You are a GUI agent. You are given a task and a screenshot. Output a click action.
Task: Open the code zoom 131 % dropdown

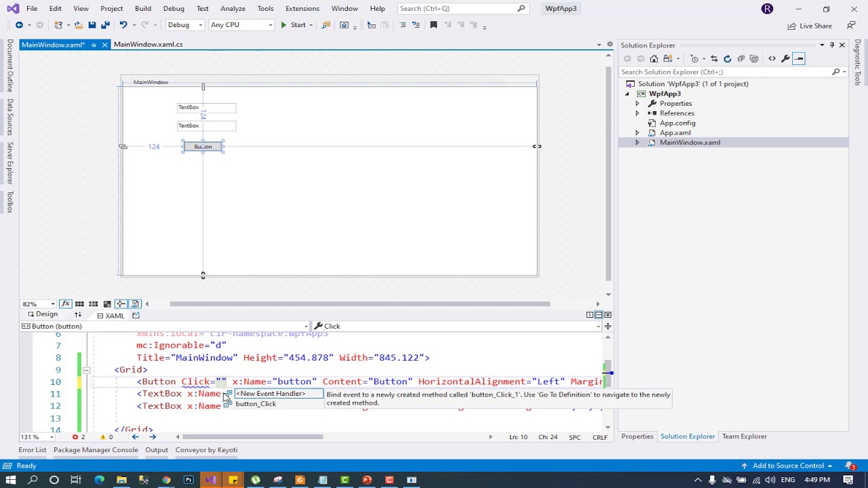(x=52, y=437)
